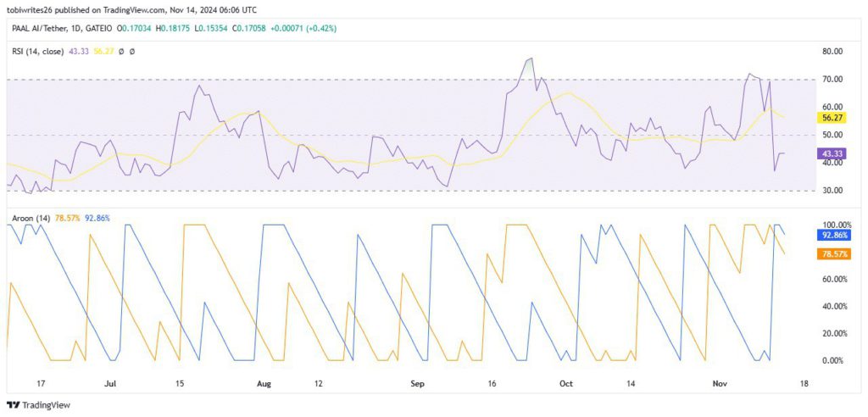Click the orange 78.57% Aroon legend value
Viewport: 868px width, 417px height.
[x=69, y=219]
